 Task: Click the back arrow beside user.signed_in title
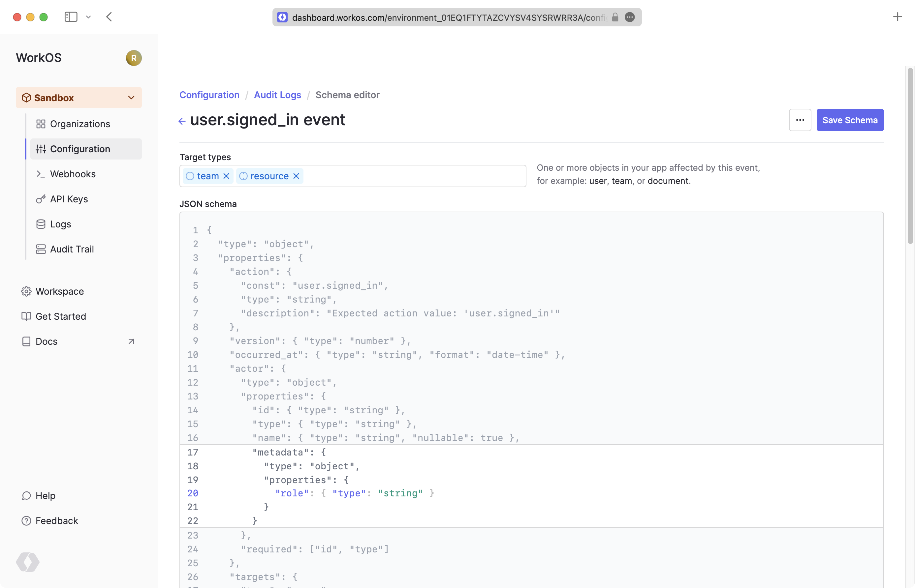(182, 121)
